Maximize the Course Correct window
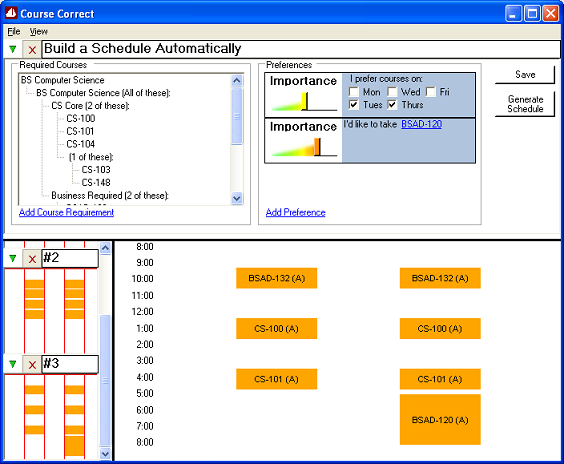The height and width of the screenshot is (464, 564). [x=532, y=14]
